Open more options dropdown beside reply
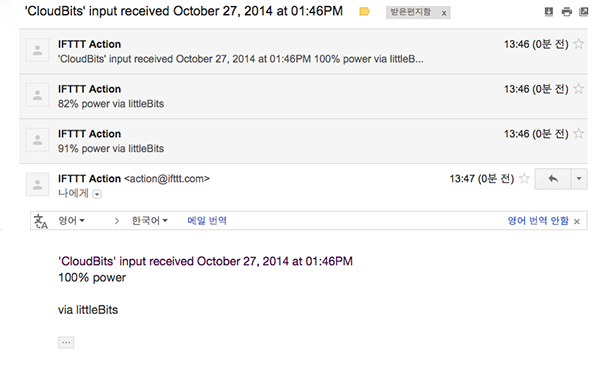 point(579,179)
